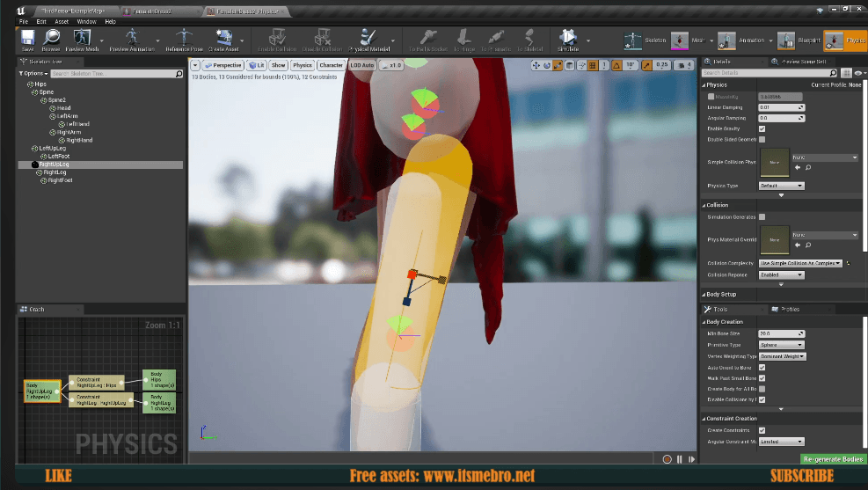Viewport: 868px width, 490px height.
Task: Toggle the Enable Gravity checkbox
Action: tap(762, 128)
